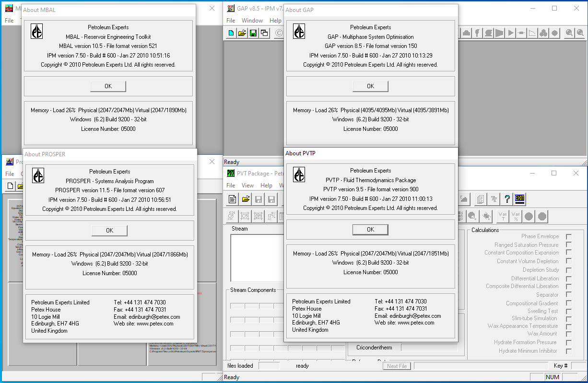Click the clover-shaped icon in GAP toolbar
This screenshot has height=383, width=588.
coord(543,33)
